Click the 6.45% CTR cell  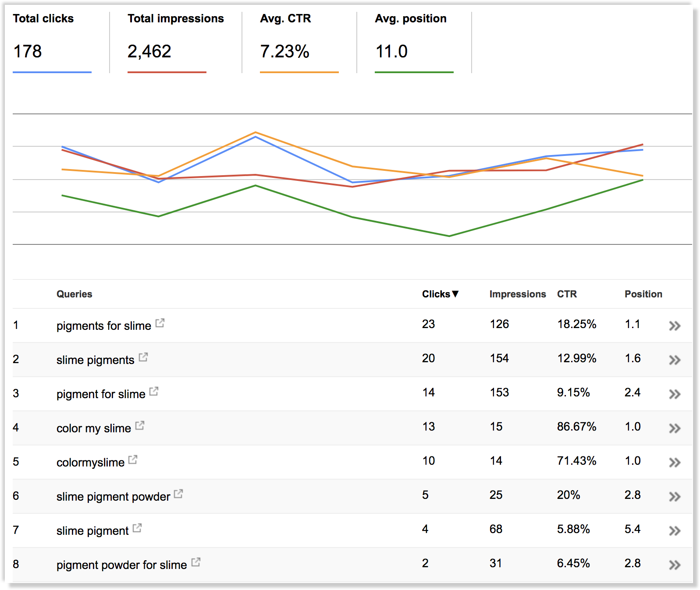tap(573, 563)
